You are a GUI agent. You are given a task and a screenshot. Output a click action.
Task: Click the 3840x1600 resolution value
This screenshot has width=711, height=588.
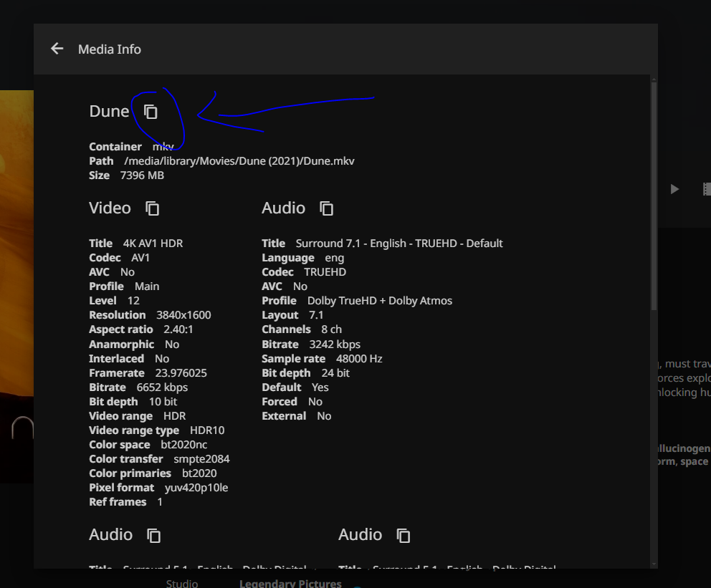click(183, 315)
